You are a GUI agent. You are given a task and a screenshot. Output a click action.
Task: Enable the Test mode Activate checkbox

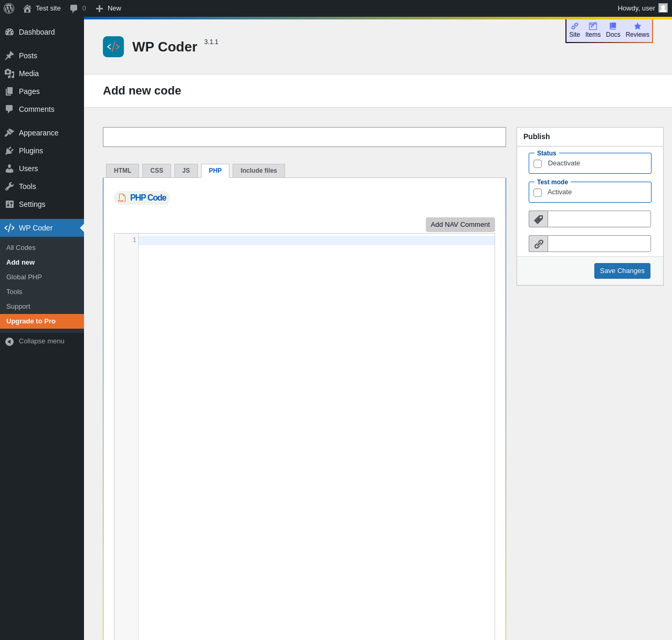click(538, 193)
